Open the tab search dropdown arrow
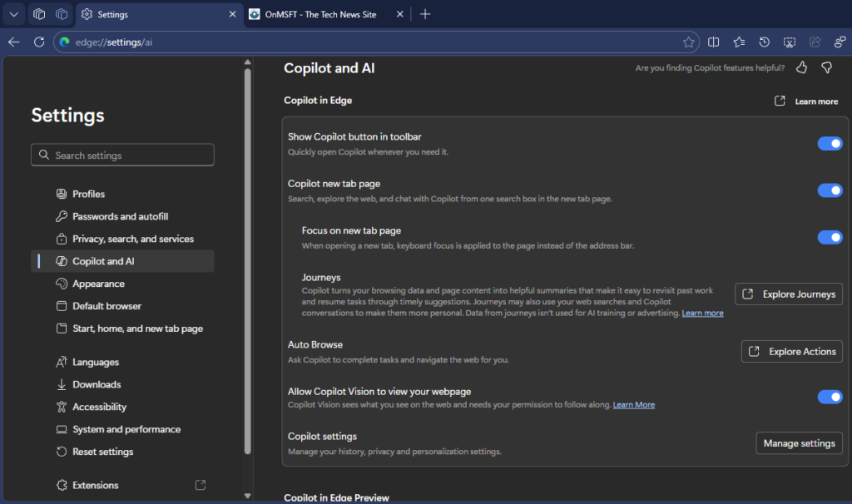This screenshot has height=504, width=852. (x=14, y=14)
